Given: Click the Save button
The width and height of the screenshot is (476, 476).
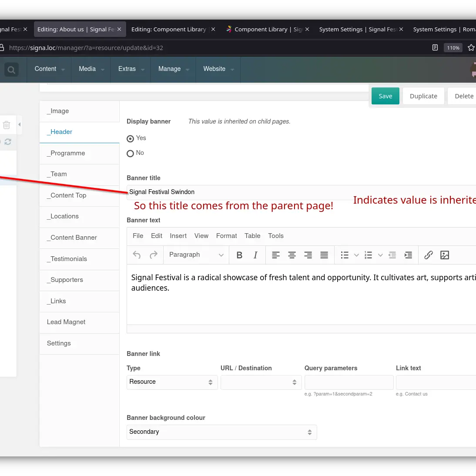Looking at the screenshot, I should point(385,96).
